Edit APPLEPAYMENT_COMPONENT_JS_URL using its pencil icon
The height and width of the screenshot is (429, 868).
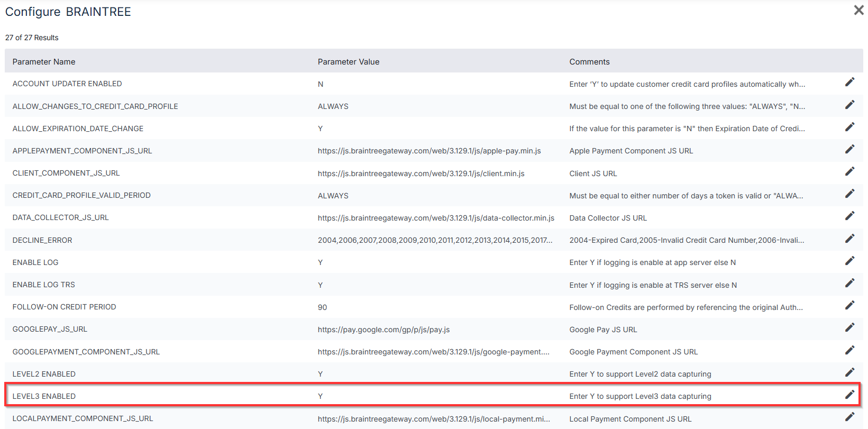click(x=849, y=149)
